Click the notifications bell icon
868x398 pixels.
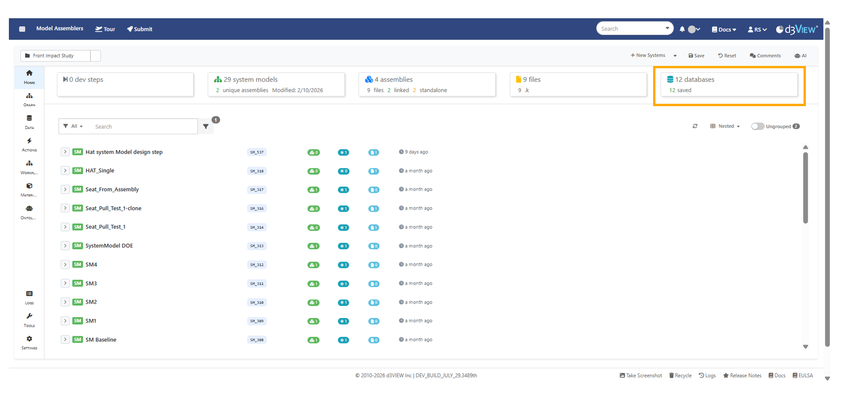(682, 29)
